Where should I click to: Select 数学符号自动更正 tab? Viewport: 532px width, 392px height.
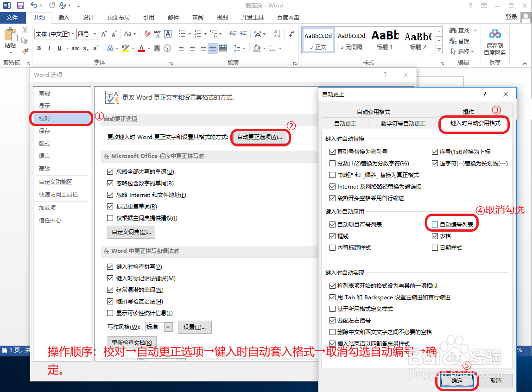point(403,123)
